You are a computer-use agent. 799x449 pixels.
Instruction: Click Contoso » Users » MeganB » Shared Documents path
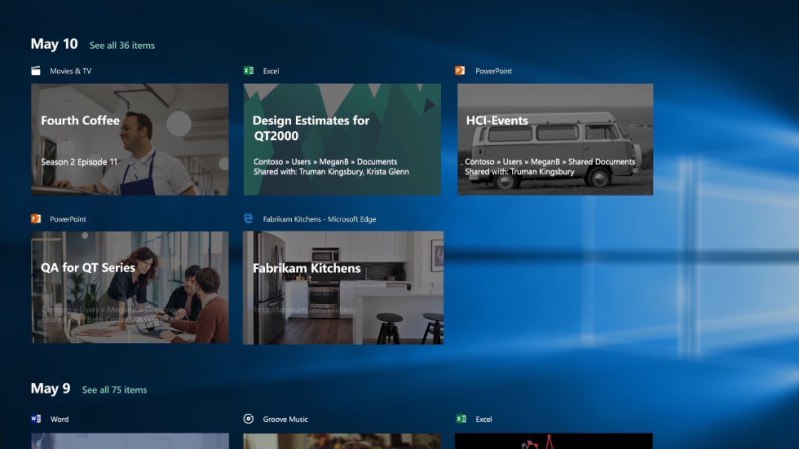pos(550,162)
